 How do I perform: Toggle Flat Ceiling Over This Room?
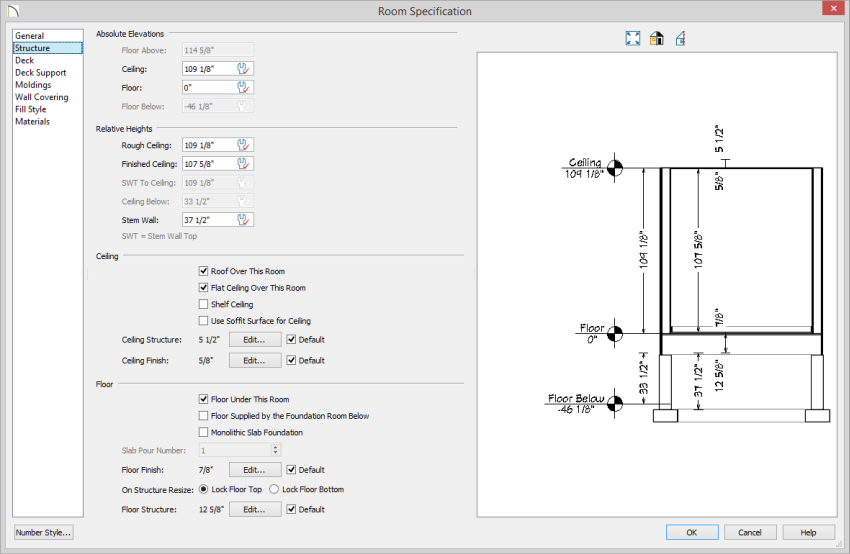point(203,287)
